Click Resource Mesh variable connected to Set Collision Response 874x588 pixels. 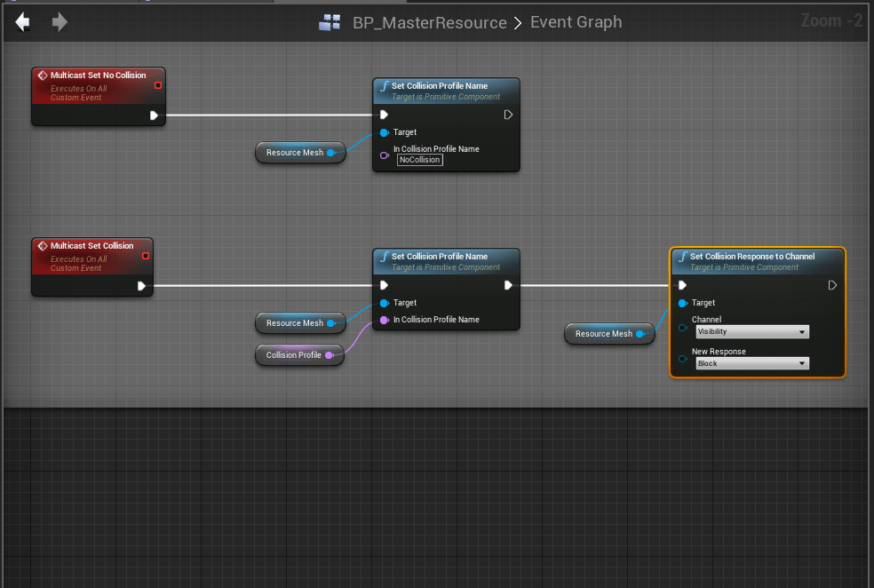pos(604,334)
